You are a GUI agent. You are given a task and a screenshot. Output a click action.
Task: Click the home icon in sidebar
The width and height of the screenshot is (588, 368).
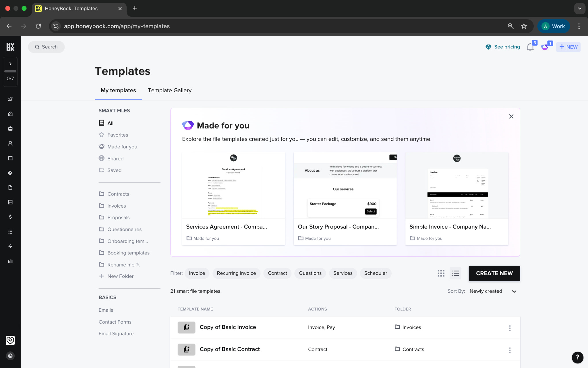point(10,114)
